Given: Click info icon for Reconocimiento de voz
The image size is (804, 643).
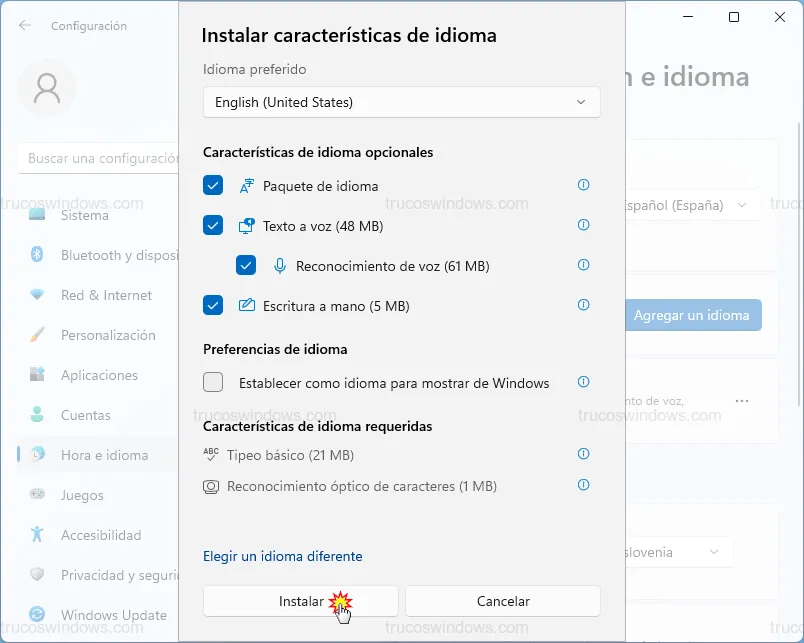Looking at the screenshot, I should point(584,265).
